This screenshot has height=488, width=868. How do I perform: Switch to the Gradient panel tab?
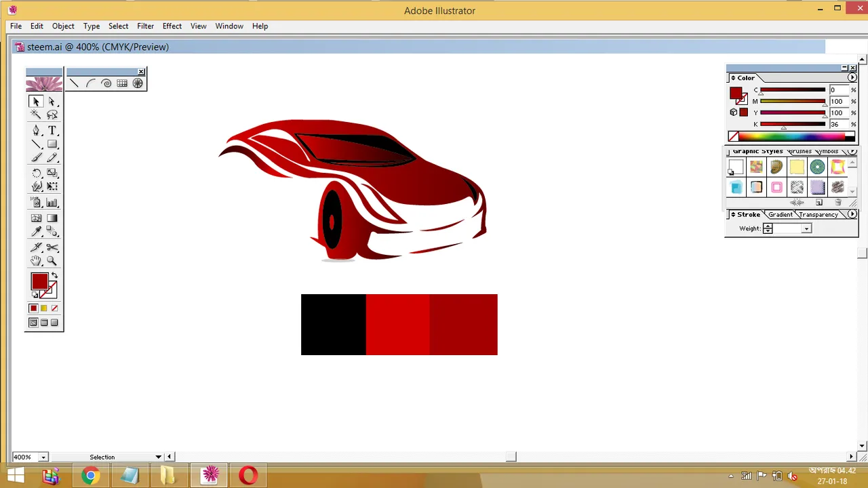[780, 214]
